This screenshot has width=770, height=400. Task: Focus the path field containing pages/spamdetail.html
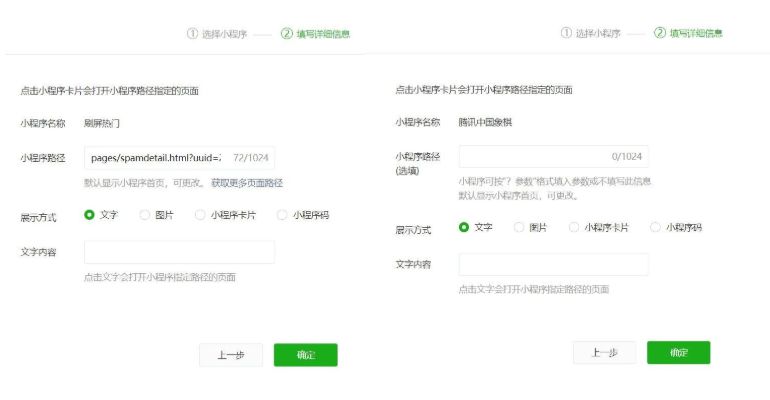[160, 158]
